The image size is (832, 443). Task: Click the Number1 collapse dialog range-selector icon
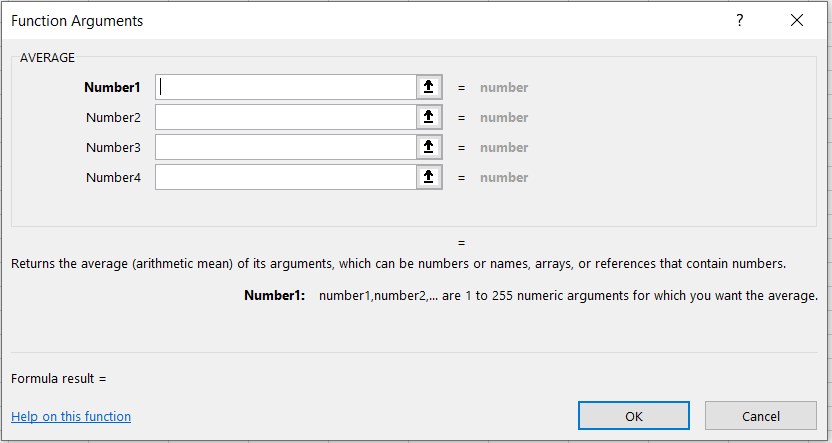pos(429,87)
